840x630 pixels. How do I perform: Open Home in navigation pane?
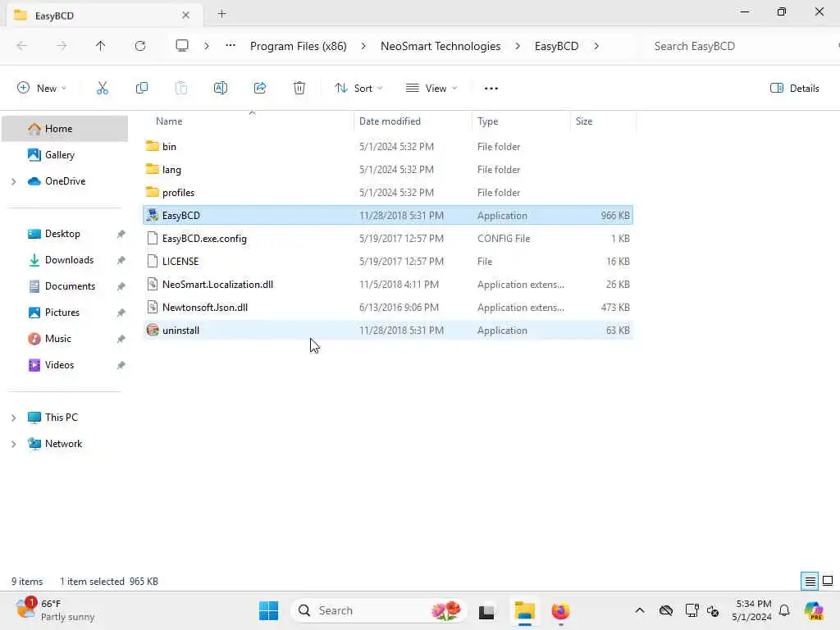[x=65, y=129]
